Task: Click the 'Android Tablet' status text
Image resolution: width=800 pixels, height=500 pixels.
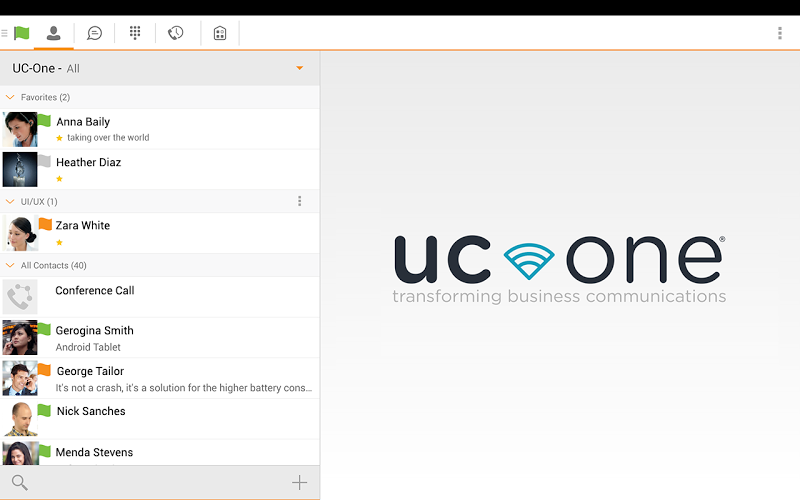Action: click(88, 347)
